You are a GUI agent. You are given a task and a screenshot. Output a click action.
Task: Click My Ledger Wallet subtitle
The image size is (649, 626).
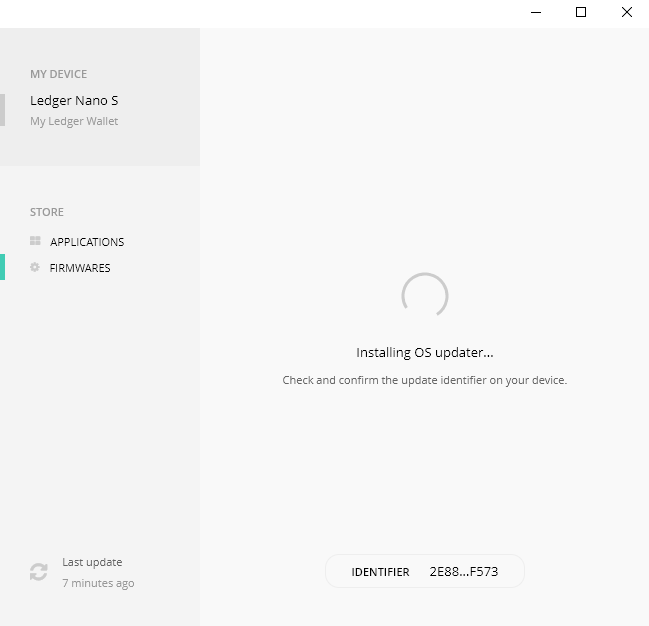pyautogui.click(x=74, y=121)
